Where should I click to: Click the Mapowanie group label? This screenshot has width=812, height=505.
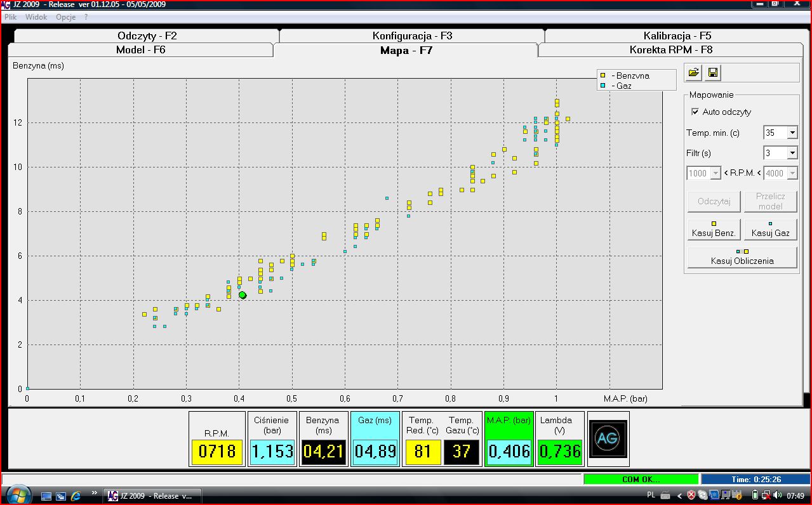coord(712,95)
